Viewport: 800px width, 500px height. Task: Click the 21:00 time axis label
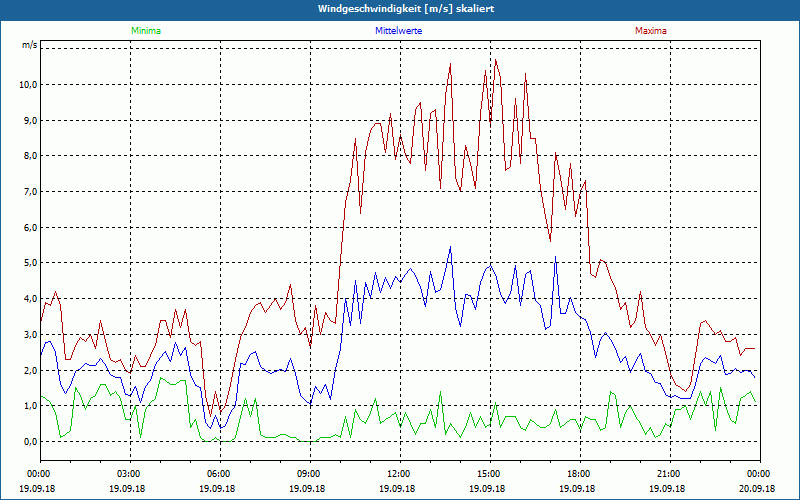670,474
